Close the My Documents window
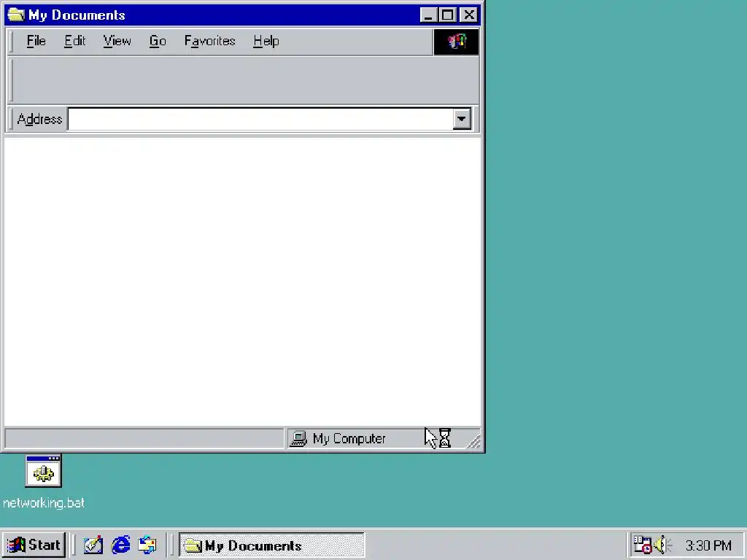 469,15
